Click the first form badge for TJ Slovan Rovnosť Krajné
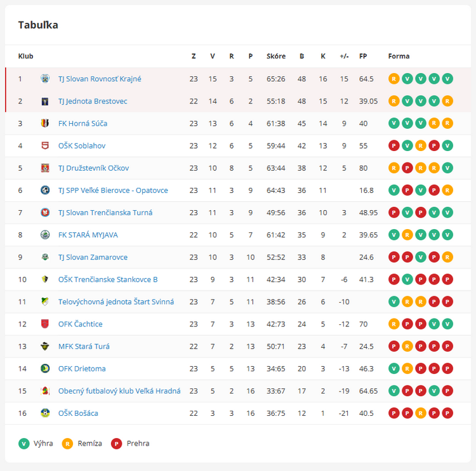 393,79
